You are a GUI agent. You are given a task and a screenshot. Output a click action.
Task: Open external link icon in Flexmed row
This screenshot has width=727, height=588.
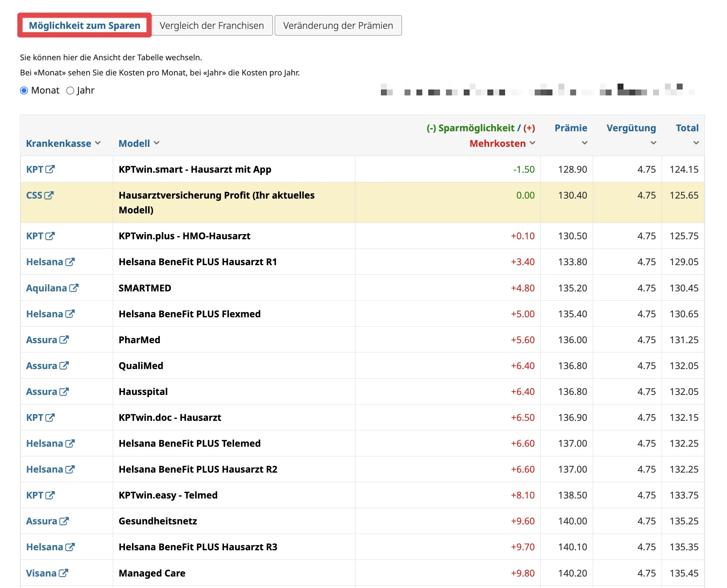70,314
